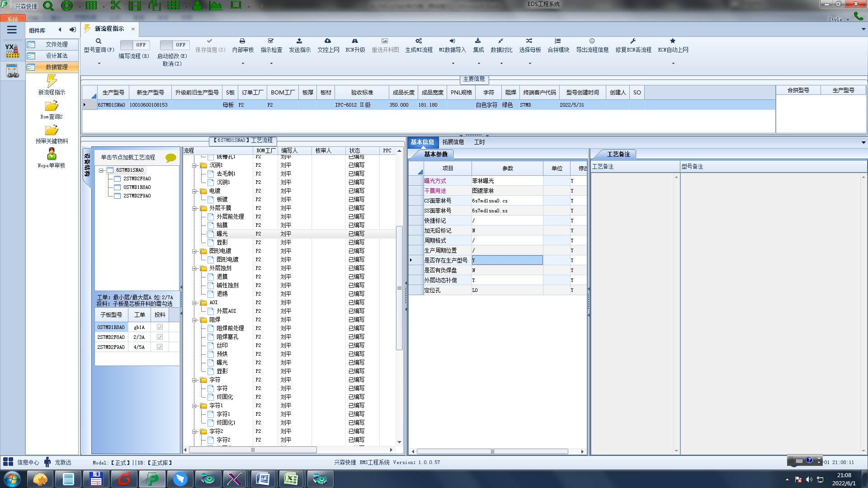Image resolution: width=868 pixels, height=488 pixels.
Task: Collapse the 外层干膜 folder in process tree
Action: (x=194, y=208)
